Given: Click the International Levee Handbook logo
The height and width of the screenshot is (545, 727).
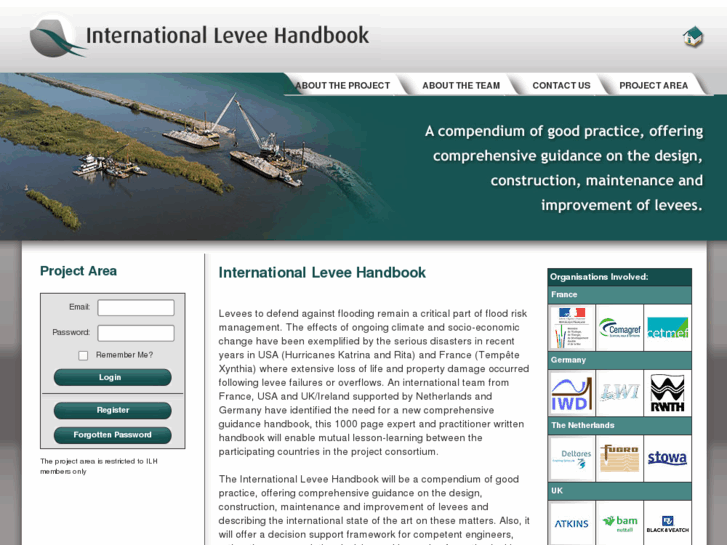Looking at the screenshot, I should pyautogui.click(x=200, y=37).
